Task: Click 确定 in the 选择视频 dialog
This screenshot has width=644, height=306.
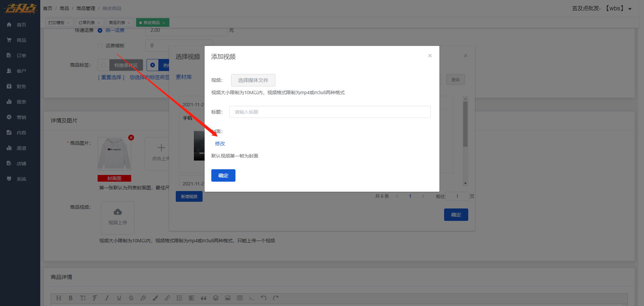Action: click(456, 215)
